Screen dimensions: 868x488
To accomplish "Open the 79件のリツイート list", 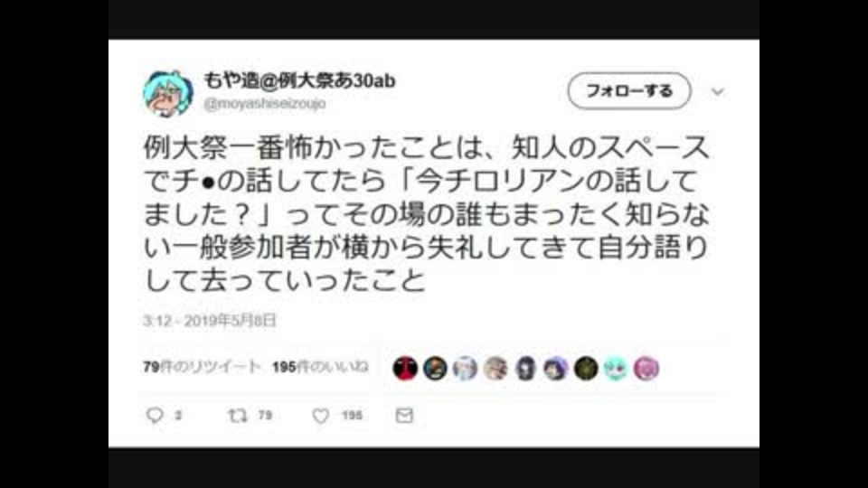I will (x=202, y=367).
